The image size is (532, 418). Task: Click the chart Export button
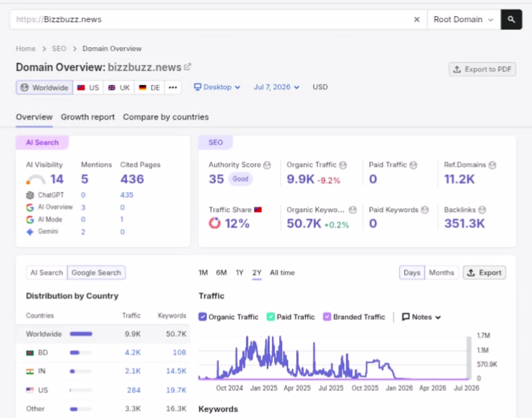pyautogui.click(x=485, y=272)
